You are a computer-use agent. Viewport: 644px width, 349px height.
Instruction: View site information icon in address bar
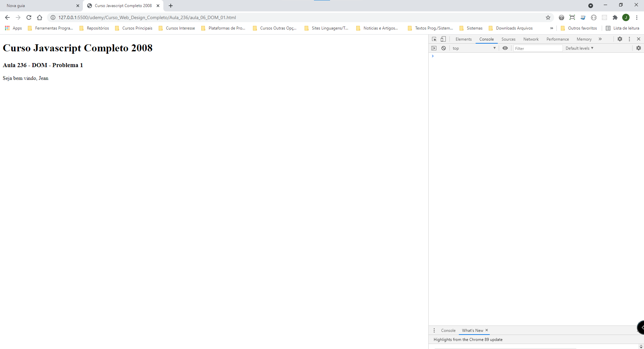[53, 17]
